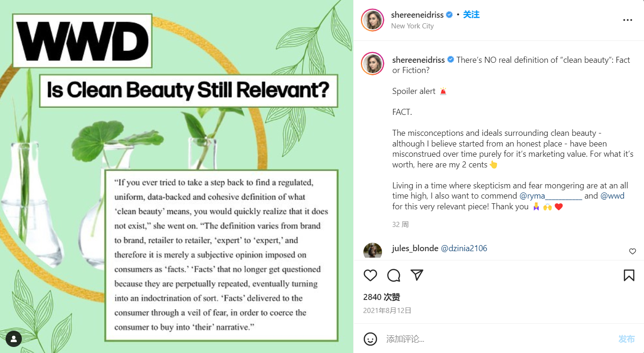Click tagged people icon on image
644x353 pixels.
(x=14, y=339)
